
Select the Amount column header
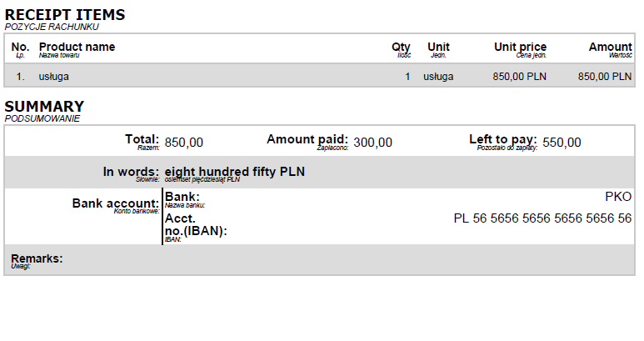coord(610,47)
